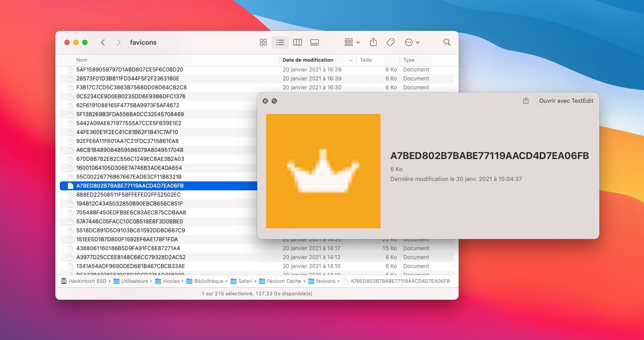Viewport: 644px width, 340px height.
Task: Switch Finder to icon view
Action: (x=263, y=42)
